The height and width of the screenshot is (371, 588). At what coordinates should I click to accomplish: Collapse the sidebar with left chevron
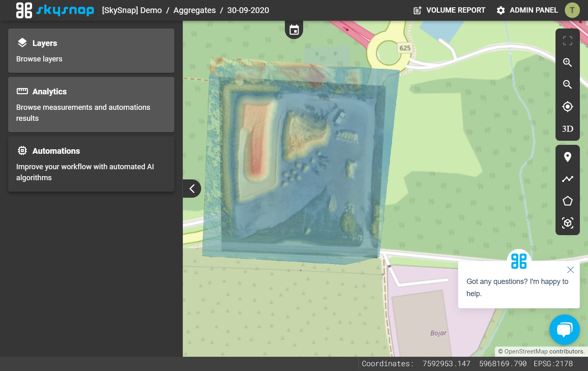coord(192,188)
